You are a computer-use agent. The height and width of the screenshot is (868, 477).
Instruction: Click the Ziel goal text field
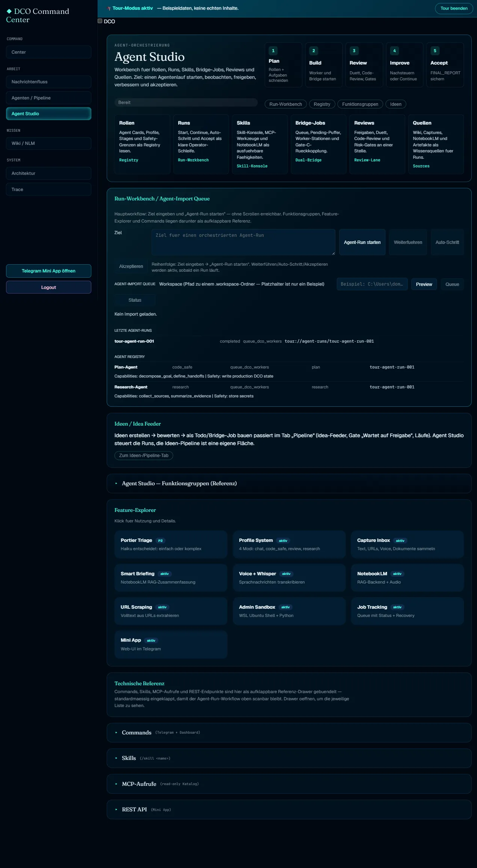[243, 242]
